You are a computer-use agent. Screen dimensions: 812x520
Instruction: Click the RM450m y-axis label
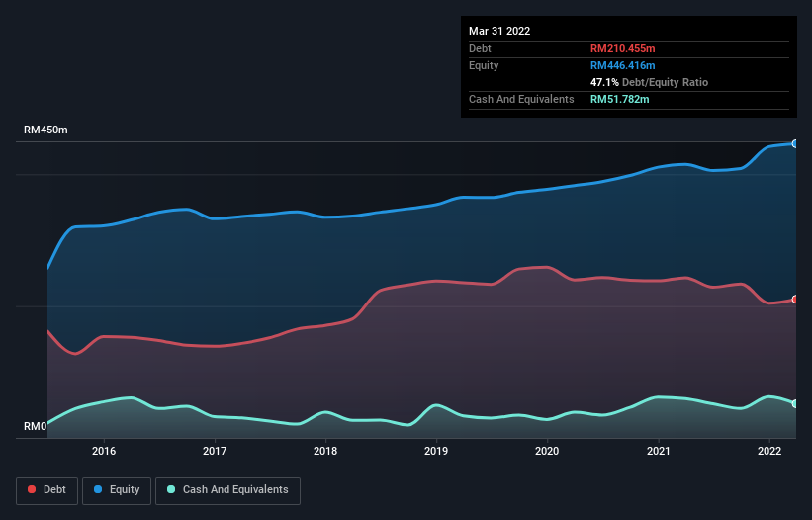pyautogui.click(x=45, y=130)
